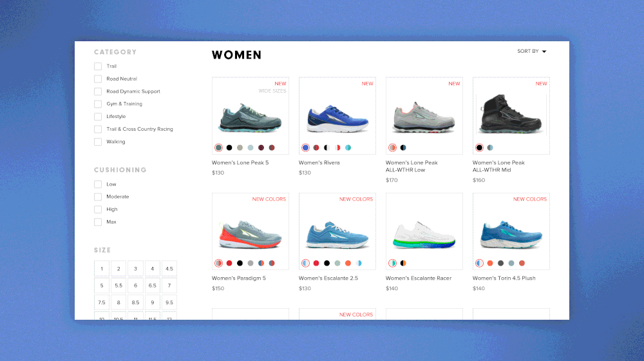Pick black swatch on Lone Peak ALL-WTHR Mid

[479, 148]
